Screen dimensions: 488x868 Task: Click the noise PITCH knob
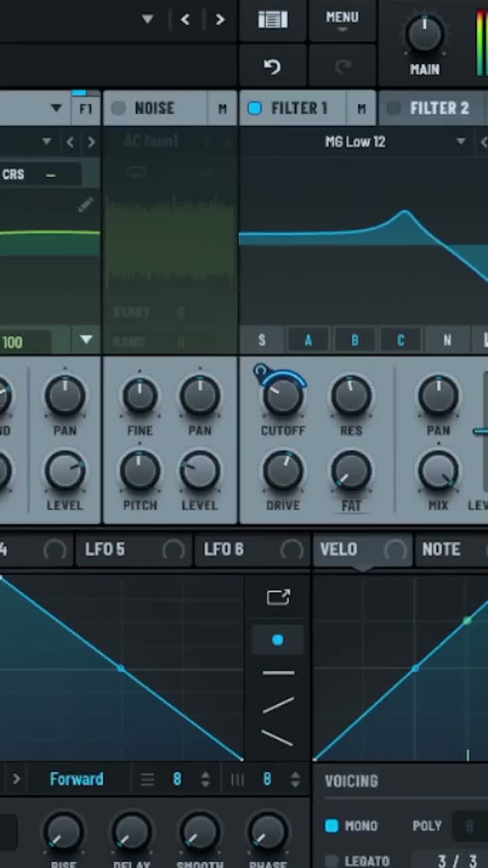(140, 471)
